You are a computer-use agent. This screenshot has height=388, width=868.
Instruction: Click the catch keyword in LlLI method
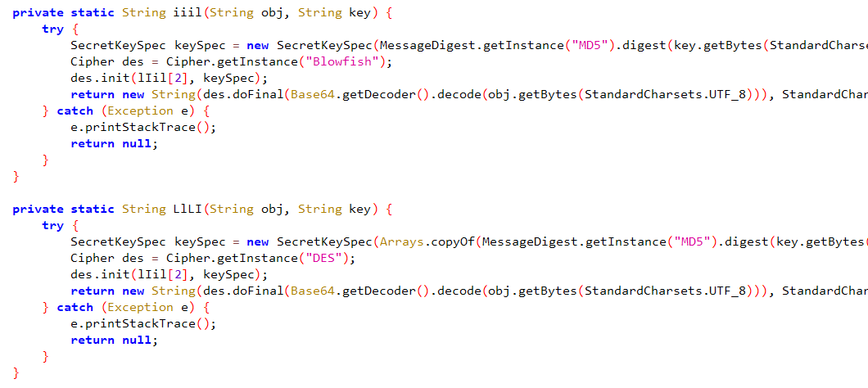[75, 307]
